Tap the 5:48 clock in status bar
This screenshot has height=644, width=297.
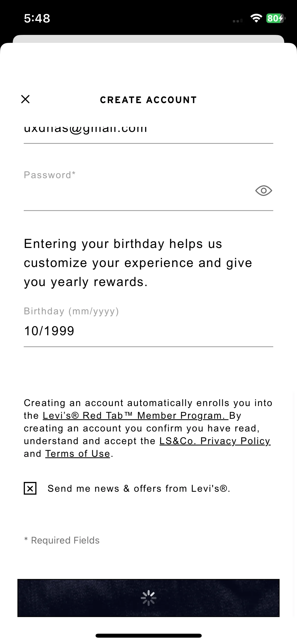pyautogui.click(x=37, y=18)
